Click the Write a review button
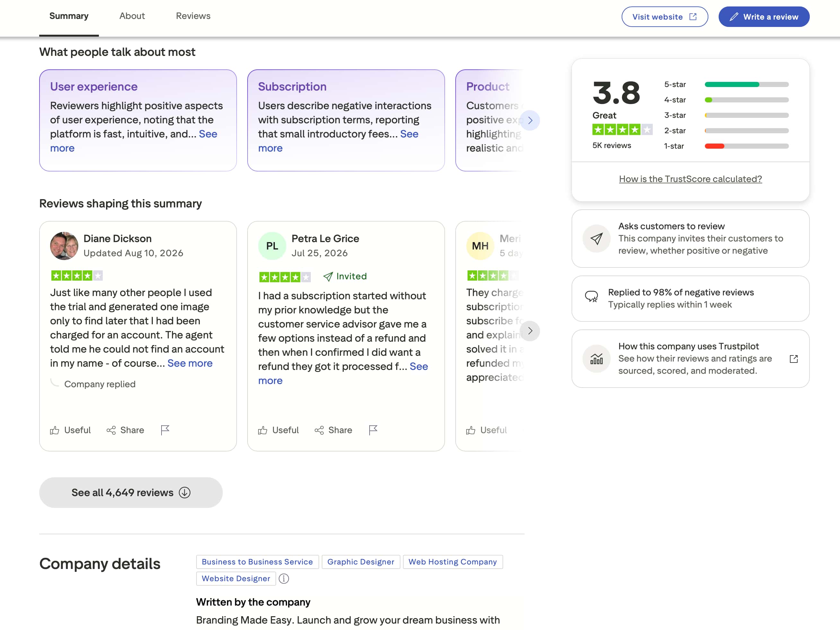This screenshot has width=840, height=630. [764, 17]
